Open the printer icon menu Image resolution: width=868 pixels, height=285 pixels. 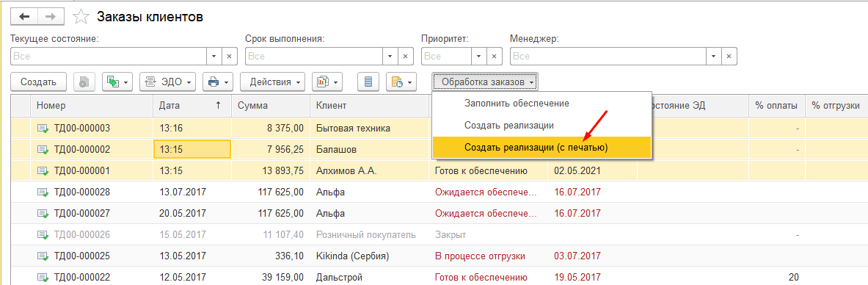click(x=218, y=82)
